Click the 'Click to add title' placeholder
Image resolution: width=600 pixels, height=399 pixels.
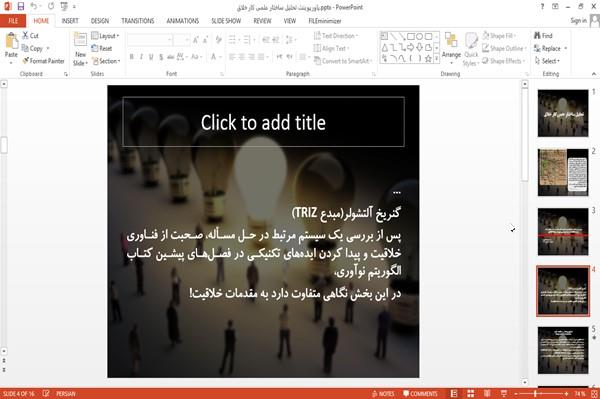point(263,122)
